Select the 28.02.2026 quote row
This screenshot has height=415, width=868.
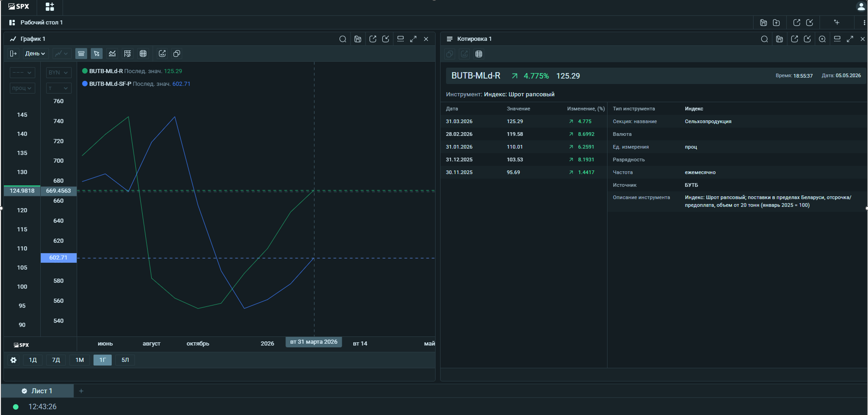(x=524, y=134)
